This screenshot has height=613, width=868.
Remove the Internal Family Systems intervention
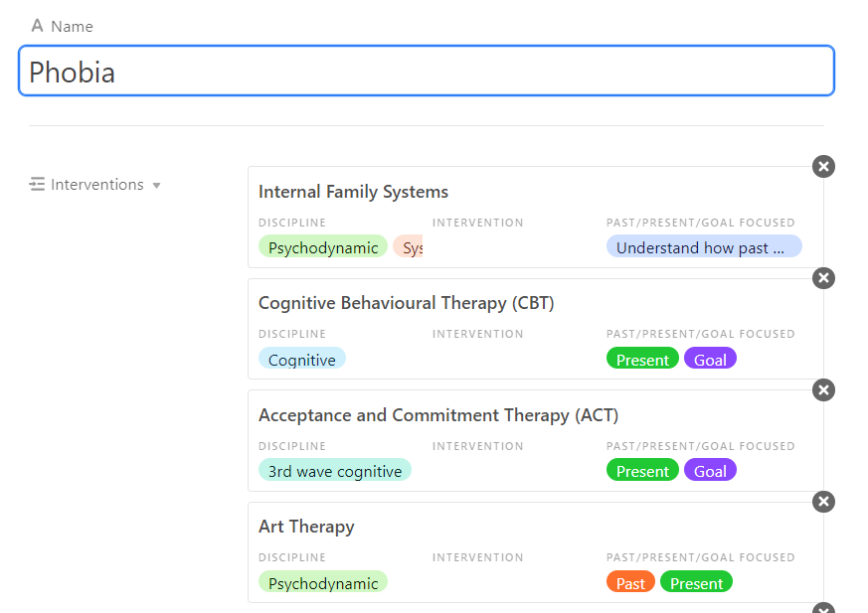[x=823, y=167]
